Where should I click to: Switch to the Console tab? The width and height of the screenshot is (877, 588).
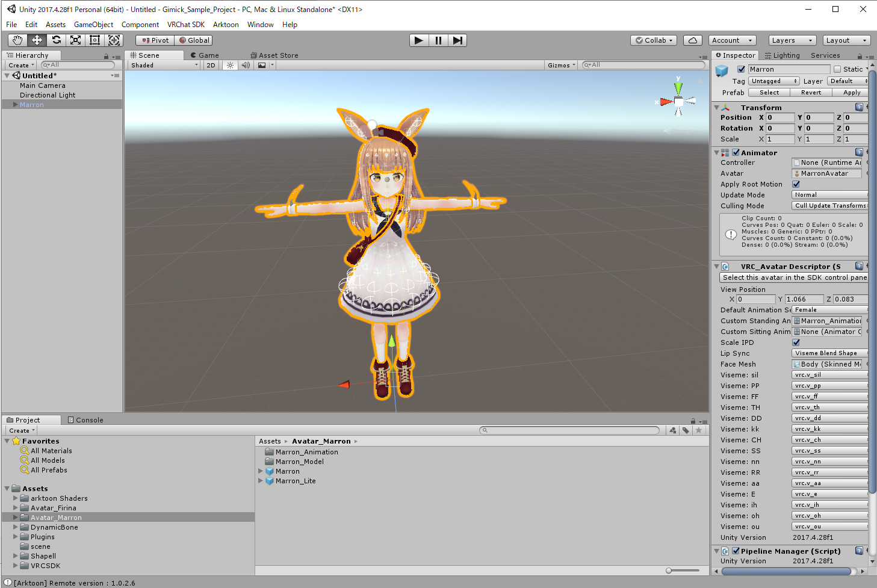[85, 420]
